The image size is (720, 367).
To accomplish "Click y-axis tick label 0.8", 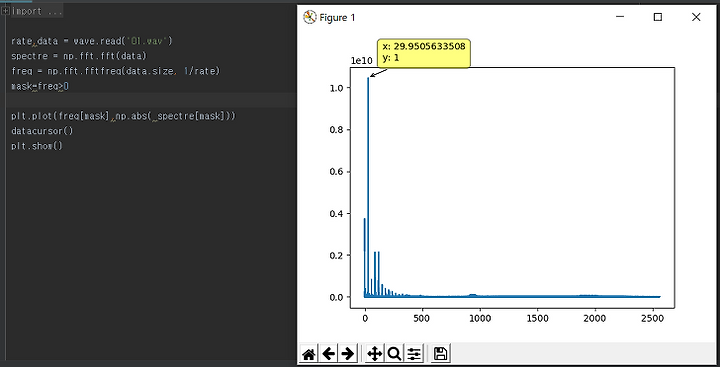I will point(336,130).
